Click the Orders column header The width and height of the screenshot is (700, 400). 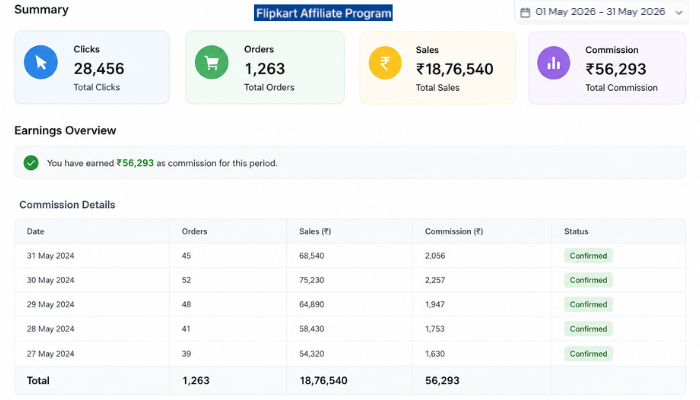(195, 231)
